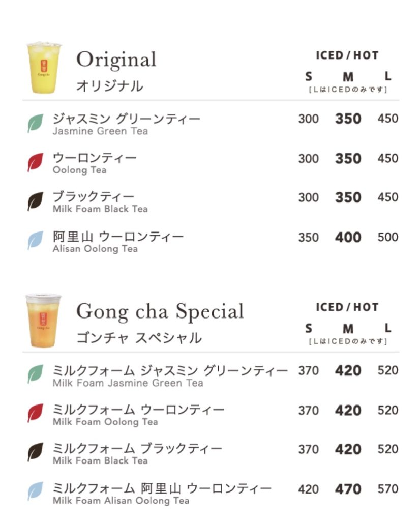Click Milk Foam Alisan Oolong small price 420
Image resolution: width=420 pixels, height=521 pixels.
pyautogui.click(x=309, y=489)
